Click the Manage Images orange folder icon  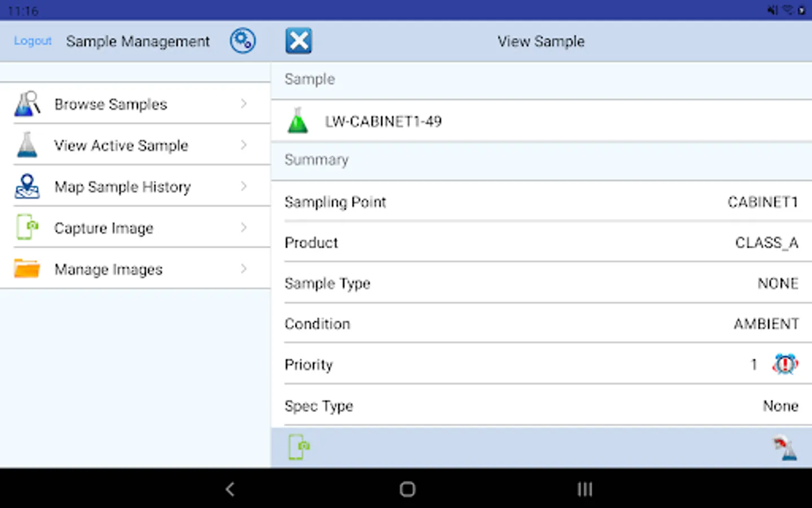pyautogui.click(x=27, y=269)
